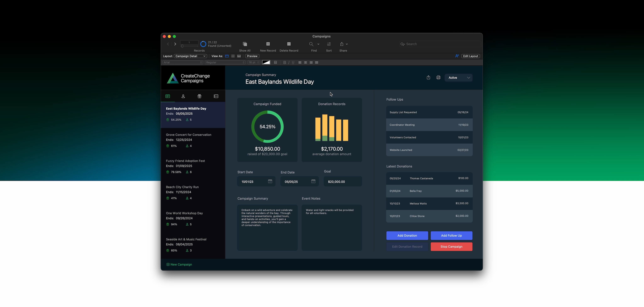Click the Share toolbar icon
Viewport: 644px width, 307px height.
[x=342, y=44]
